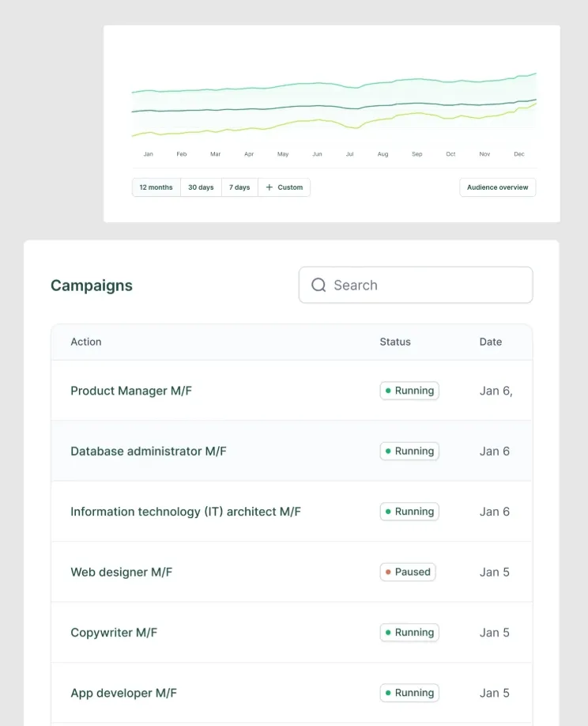Click the Running badge for Database administrator
Viewport: 588px width, 726px height.
point(409,452)
